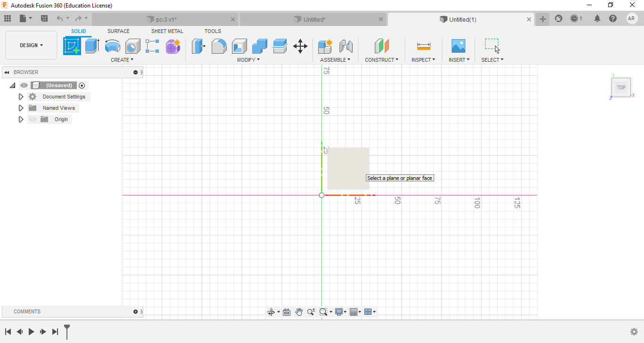Select the Pan hand tool
Image resolution: width=644 pixels, height=343 pixels.
pyautogui.click(x=299, y=312)
